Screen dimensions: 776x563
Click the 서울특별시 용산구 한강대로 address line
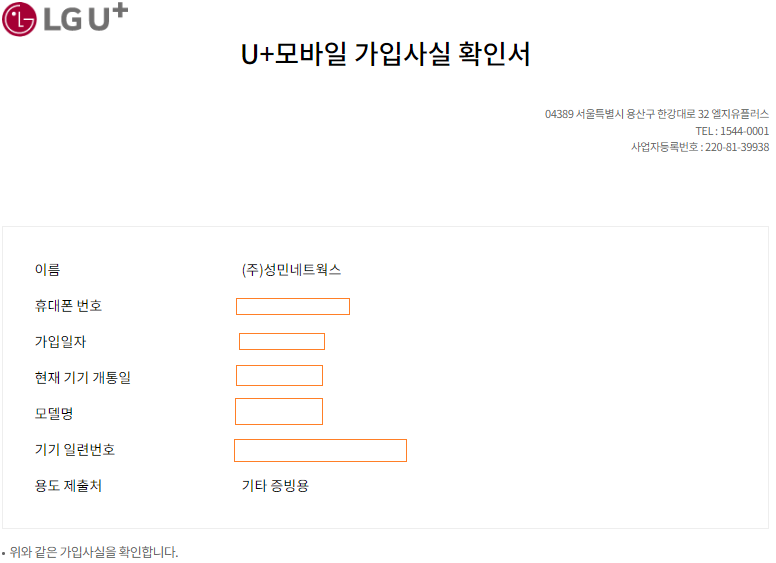click(x=656, y=114)
